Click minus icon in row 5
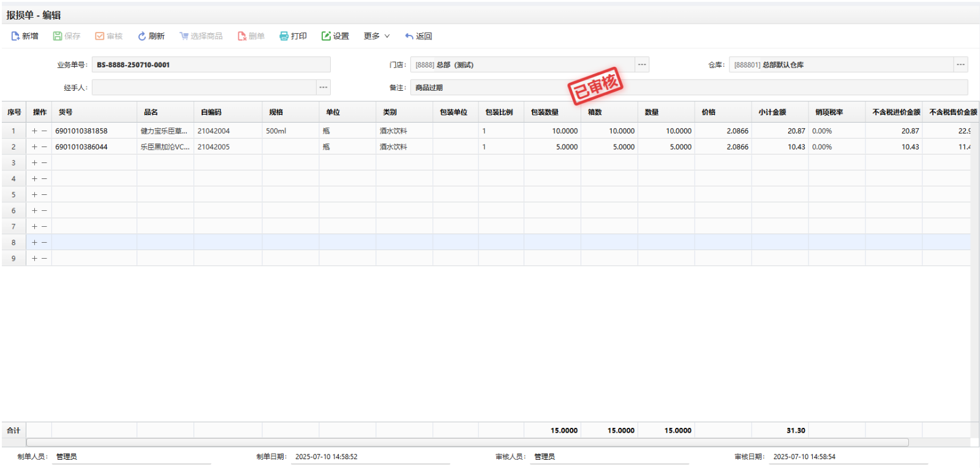The height and width of the screenshot is (472, 980). point(44,195)
